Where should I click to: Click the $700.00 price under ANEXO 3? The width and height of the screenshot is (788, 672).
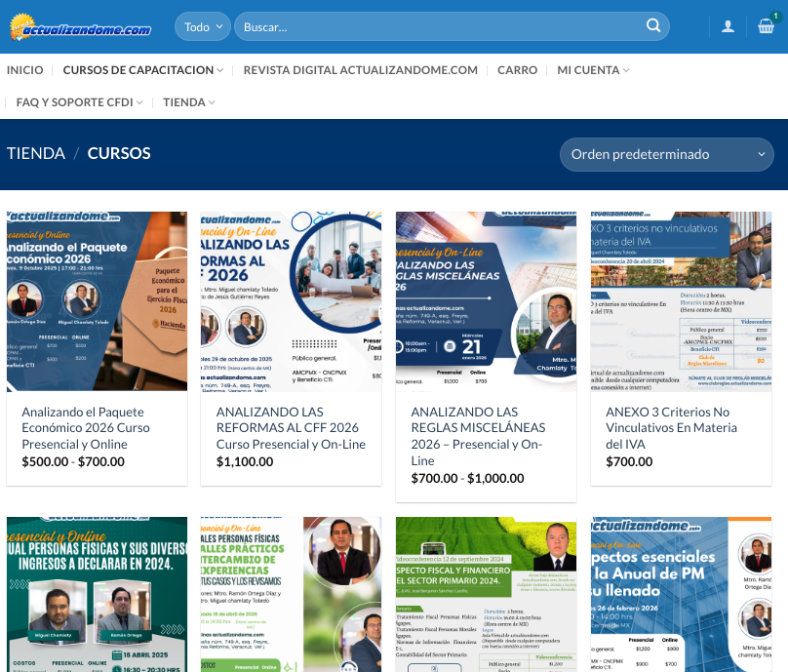(629, 462)
